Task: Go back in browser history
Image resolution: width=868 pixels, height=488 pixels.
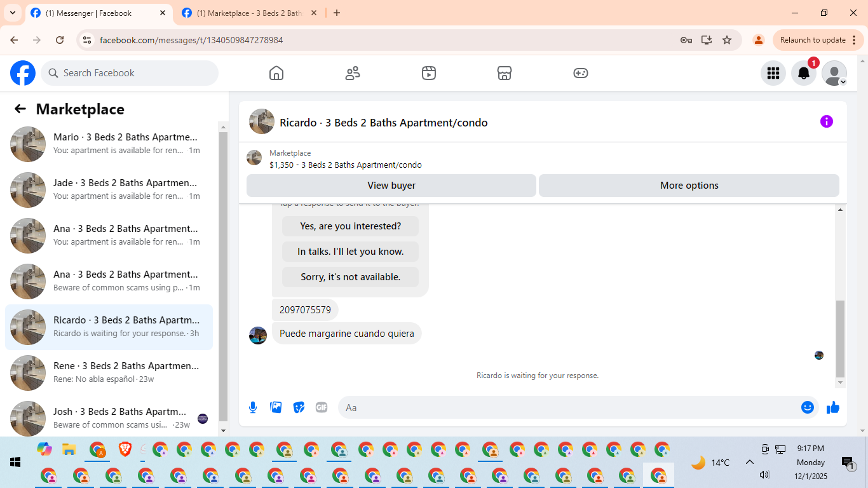Action: (14, 40)
